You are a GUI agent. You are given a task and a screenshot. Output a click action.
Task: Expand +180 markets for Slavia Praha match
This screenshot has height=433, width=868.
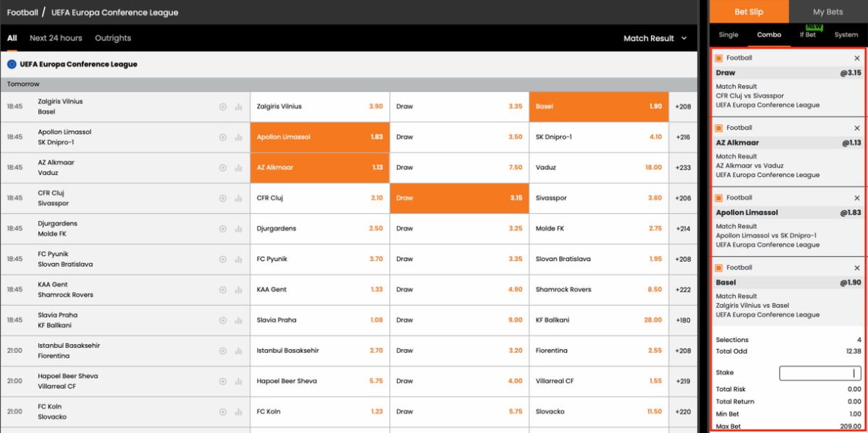[x=683, y=320]
